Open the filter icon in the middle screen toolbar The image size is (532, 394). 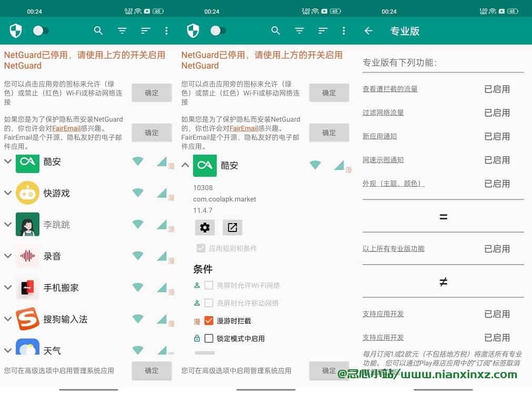[299, 31]
